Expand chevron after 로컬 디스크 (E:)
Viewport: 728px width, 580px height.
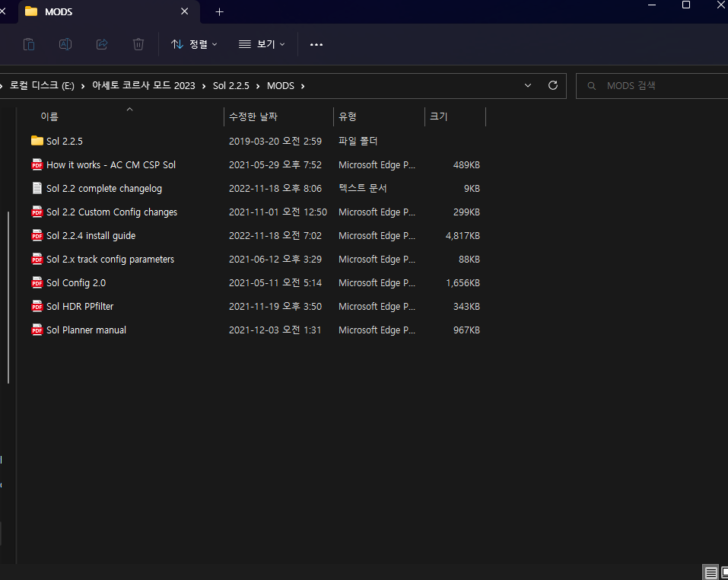coord(83,86)
